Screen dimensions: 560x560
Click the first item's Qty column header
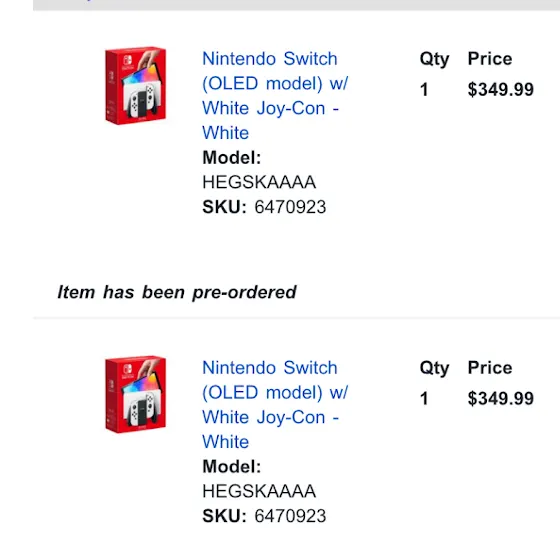point(434,59)
